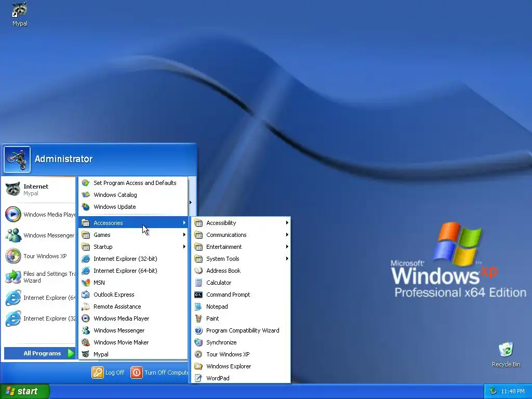This screenshot has height=399, width=532.
Task: Choose Windows Media Player in All Programs
Action: (x=134, y=318)
